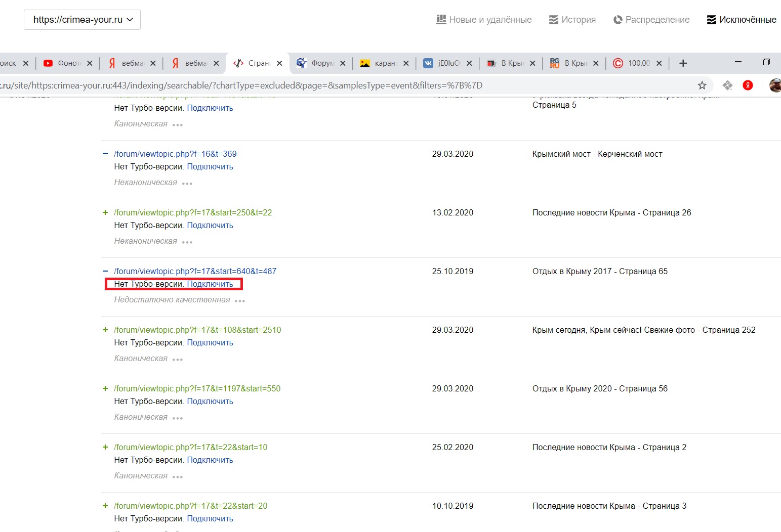Image resolution: width=781 pixels, height=532 pixels.
Task: Open ellipsis after Неканоническая in f=16&t=369 row
Action: click(x=187, y=184)
